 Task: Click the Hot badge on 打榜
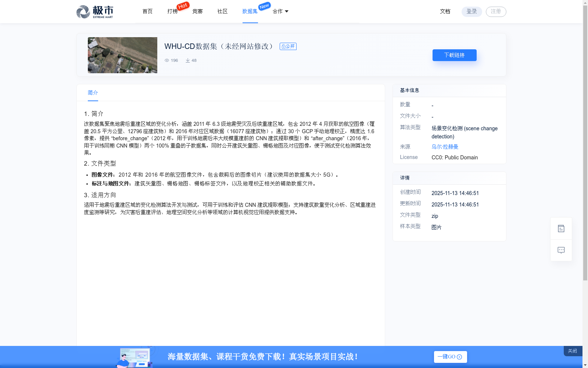(183, 6)
